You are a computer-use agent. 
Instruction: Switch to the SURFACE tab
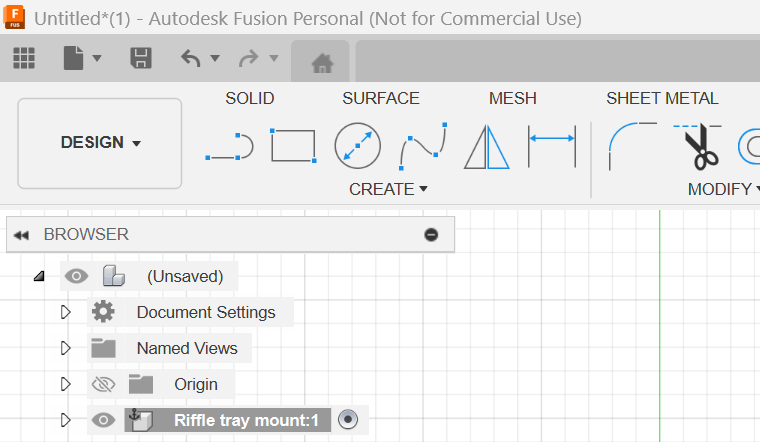(x=380, y=98)
